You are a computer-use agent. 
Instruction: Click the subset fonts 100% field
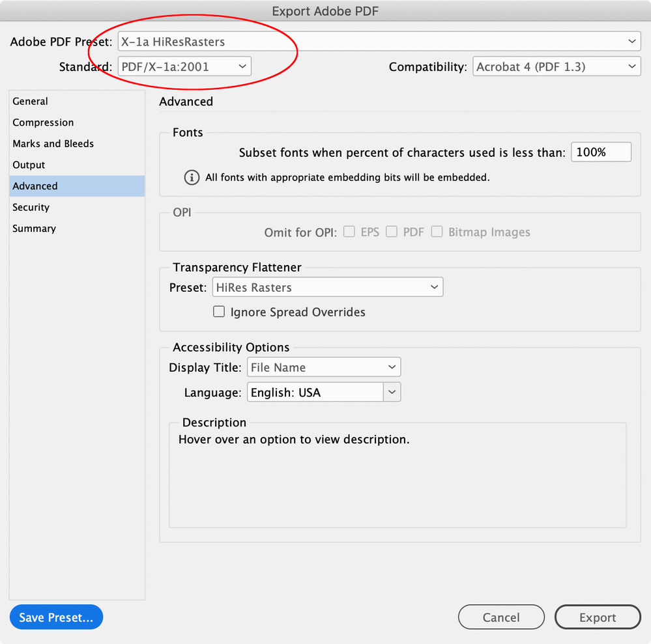tap(601, 152)
